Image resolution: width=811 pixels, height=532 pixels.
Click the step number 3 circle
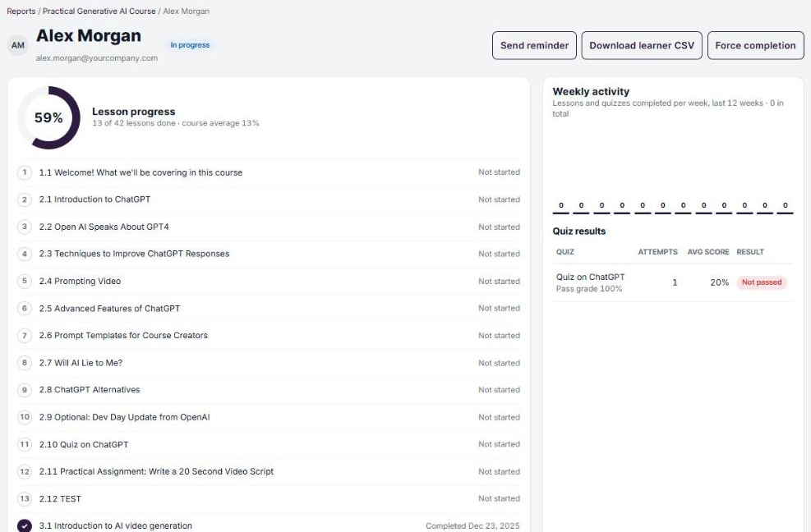[x=25, y=227]
